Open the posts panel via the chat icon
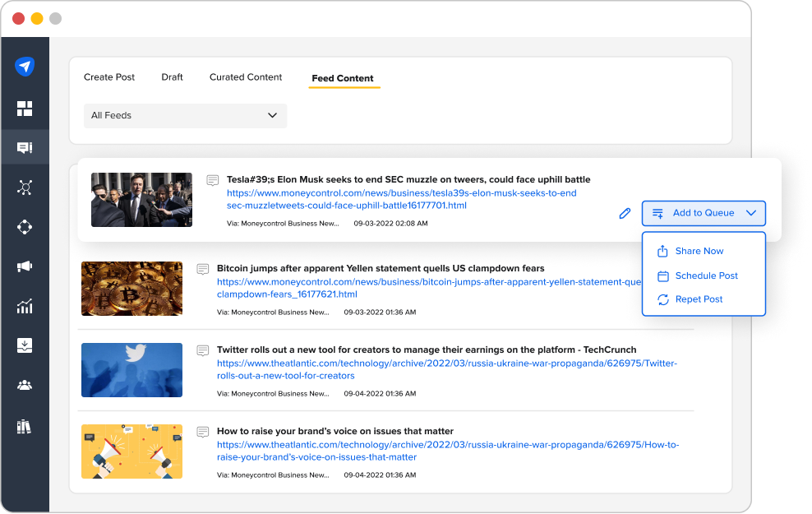The height and width of the screenshot is (514, 812). (x=25, y=147)
